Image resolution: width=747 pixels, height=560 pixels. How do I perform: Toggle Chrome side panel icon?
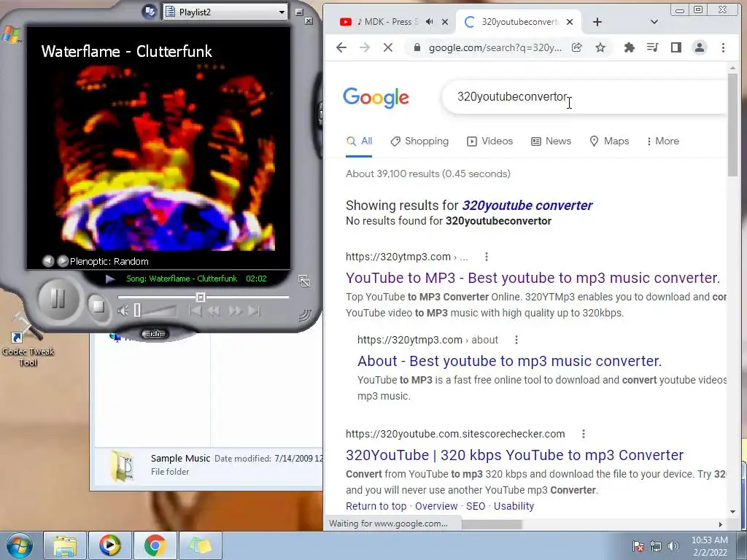676,47
